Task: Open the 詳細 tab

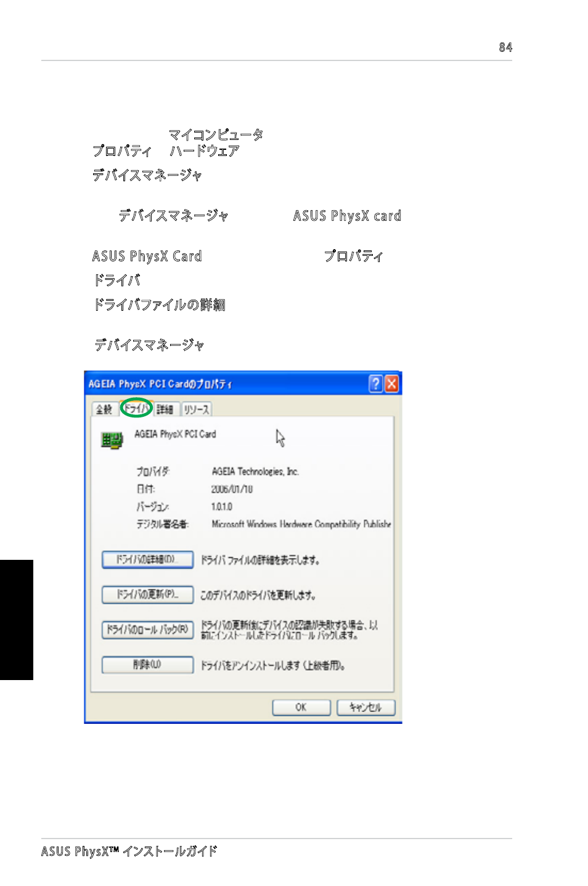Action: [x=165, y=409]
